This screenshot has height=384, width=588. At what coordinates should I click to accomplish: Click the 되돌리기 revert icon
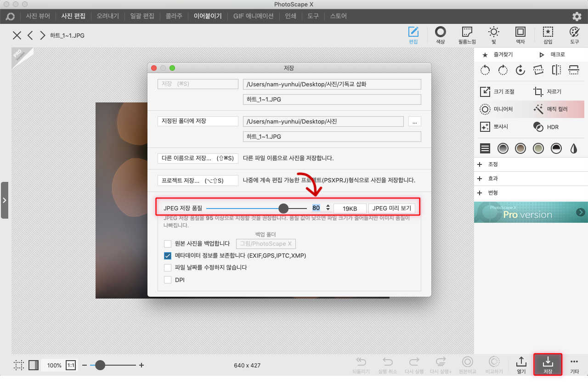(361, 365)
